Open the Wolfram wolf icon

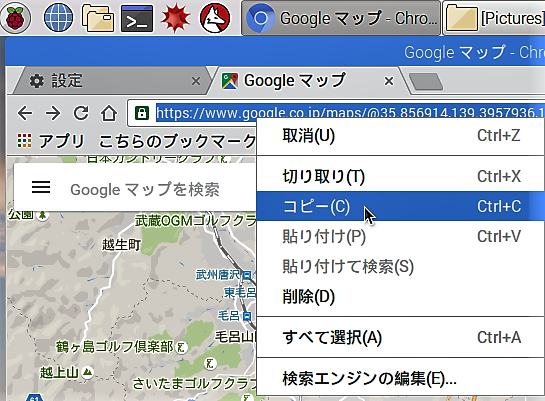coord(215,18)
